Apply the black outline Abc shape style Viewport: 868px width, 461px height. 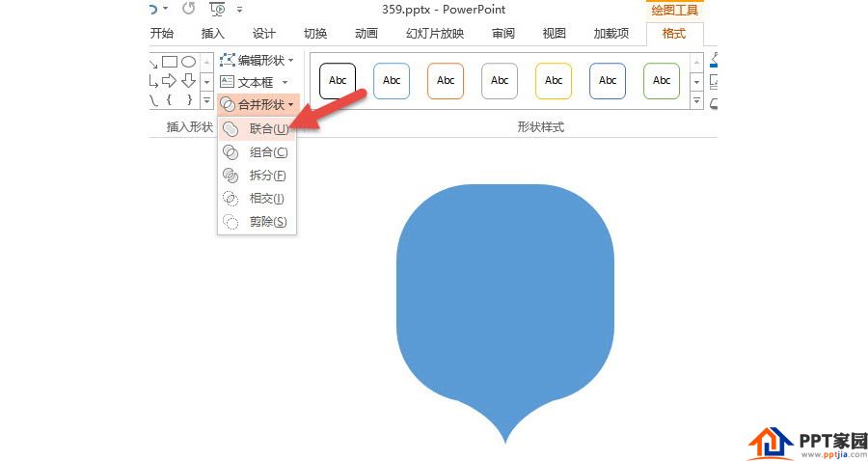338,81
